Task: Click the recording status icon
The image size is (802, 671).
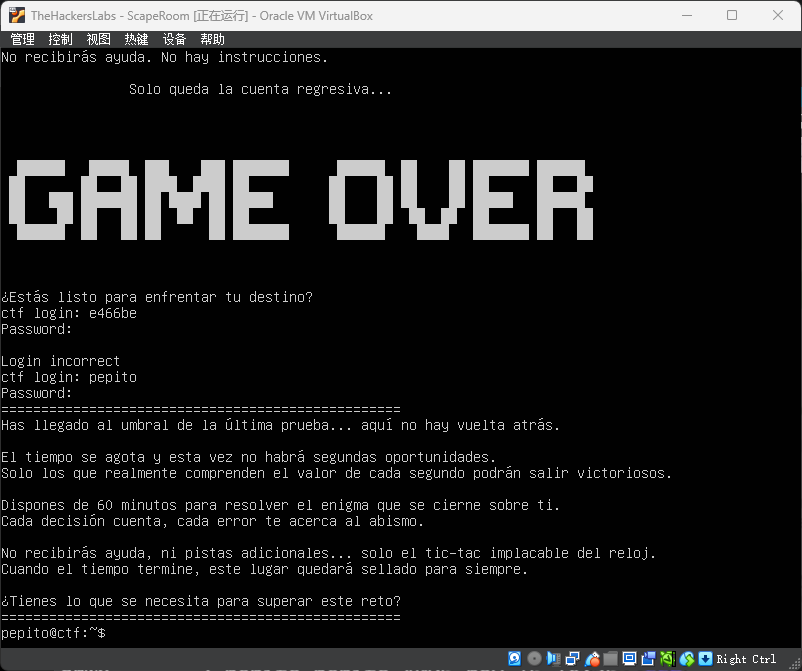Action: pyautogui.click(x=649, y=659)
